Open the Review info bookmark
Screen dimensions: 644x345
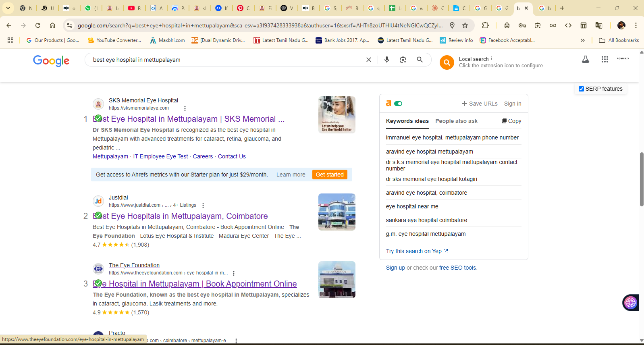456,40
